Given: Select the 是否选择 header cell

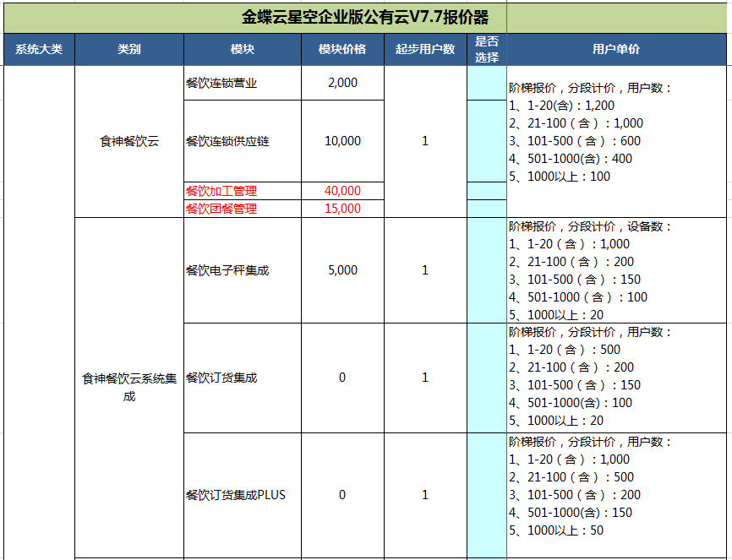Looking at the screenshot, I should [x=487, y=50].
